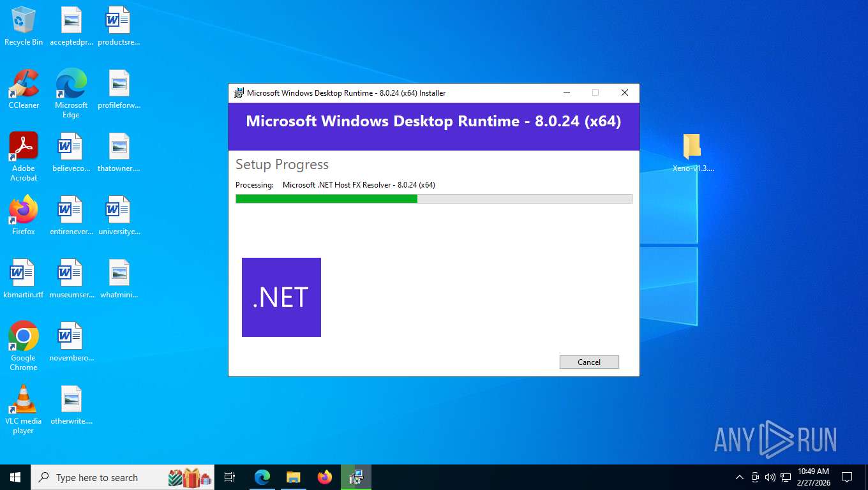The width and height of the screenshot is (868, 490).
Task: Select the Recycle Bin desktop icon
Action: pyautogui.click(x=24, y=27)
